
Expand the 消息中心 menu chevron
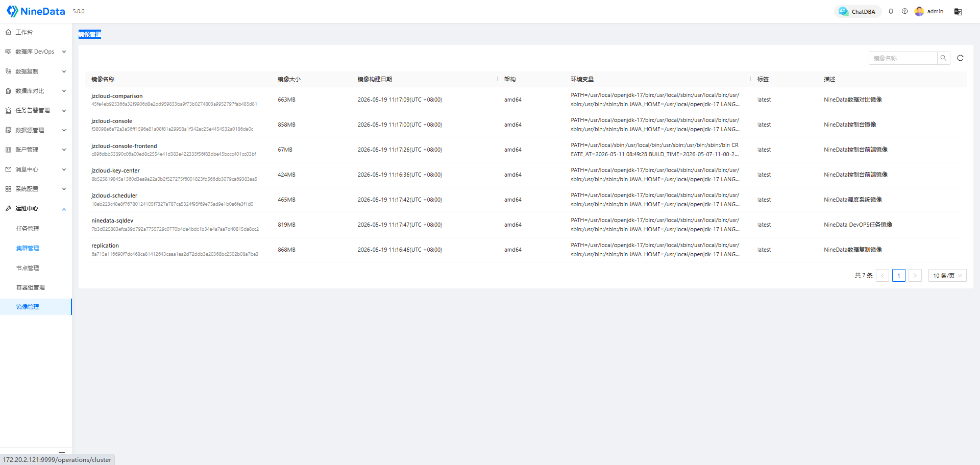point(64,169)
